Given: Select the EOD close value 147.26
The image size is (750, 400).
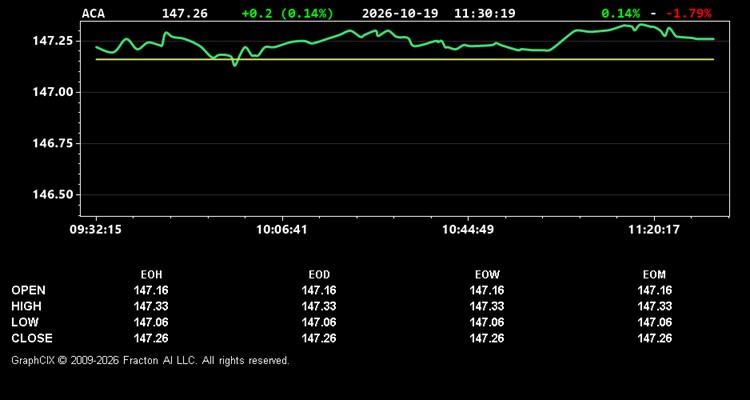Looking at the screenshot, I should 319,338.
